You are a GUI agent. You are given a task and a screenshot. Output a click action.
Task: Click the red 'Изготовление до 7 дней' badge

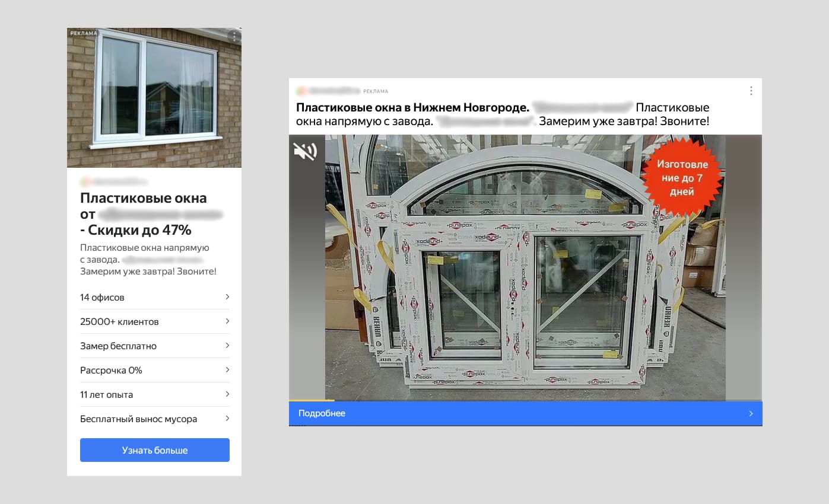click(682, 177)
